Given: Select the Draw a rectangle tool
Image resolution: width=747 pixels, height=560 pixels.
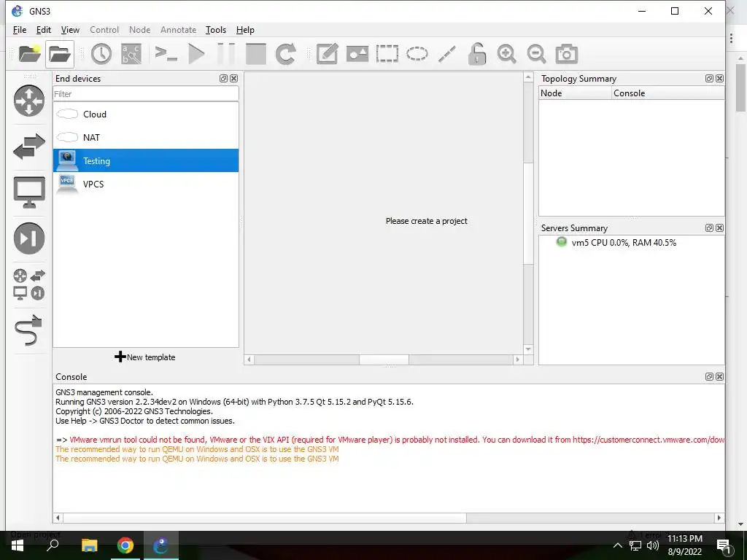Looking at the screenshot, I should pos(387,54).
